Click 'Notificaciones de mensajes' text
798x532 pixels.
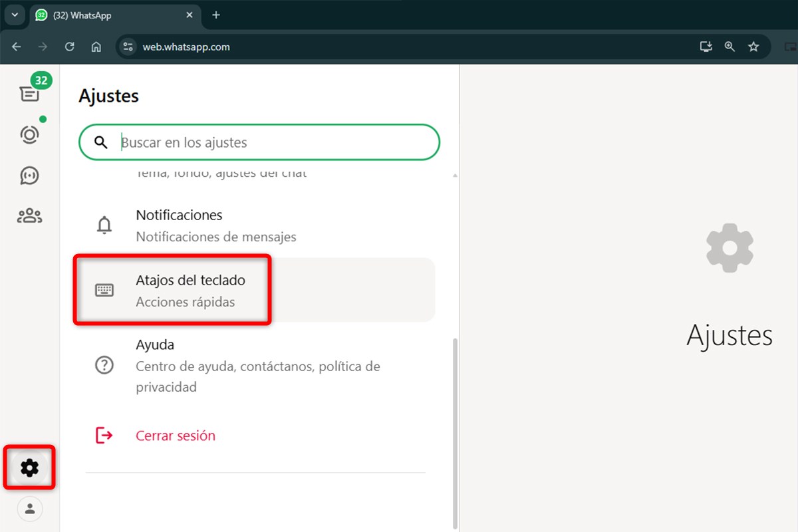[216, 237]
